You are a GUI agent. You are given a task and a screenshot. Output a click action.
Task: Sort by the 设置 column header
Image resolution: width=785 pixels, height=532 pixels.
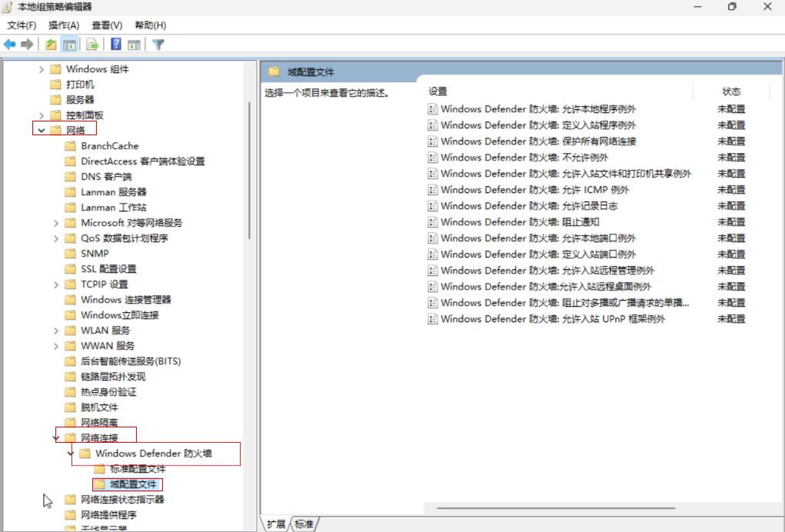click(x=437, y=91)
